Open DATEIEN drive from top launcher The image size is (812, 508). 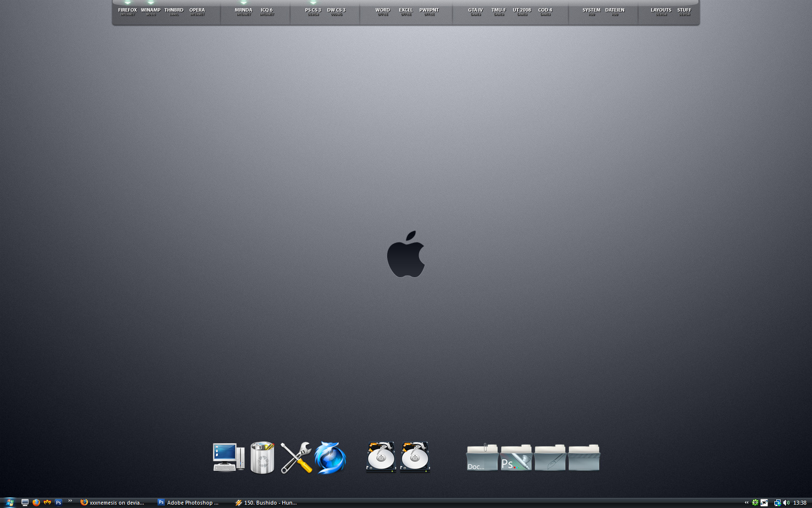click(615, 12)
